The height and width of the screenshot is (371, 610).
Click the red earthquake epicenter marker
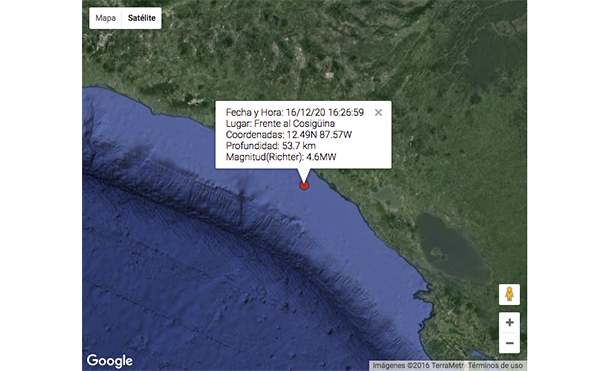tap(304, 185)
